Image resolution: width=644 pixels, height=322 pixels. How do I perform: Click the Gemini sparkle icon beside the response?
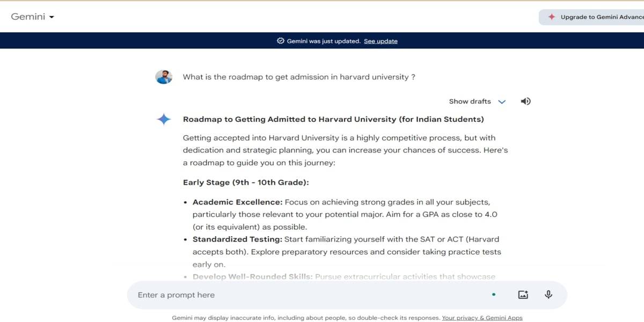165,119
